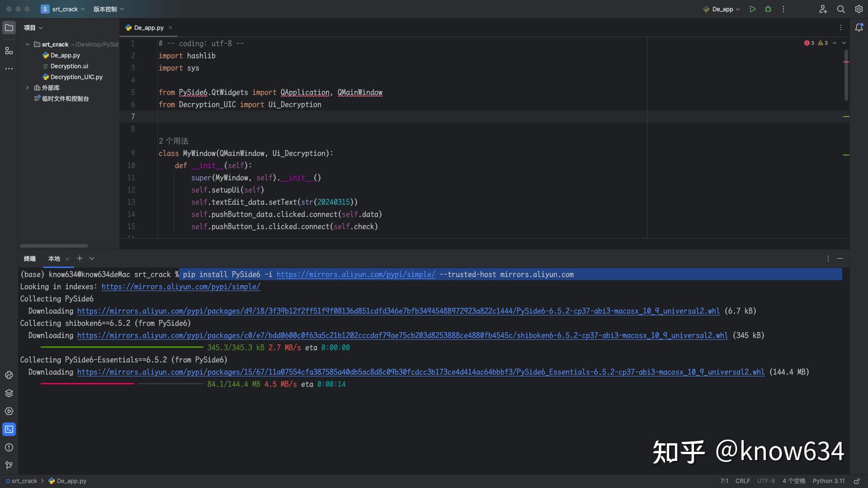Open the Python Packages tool window

(9, 393)
